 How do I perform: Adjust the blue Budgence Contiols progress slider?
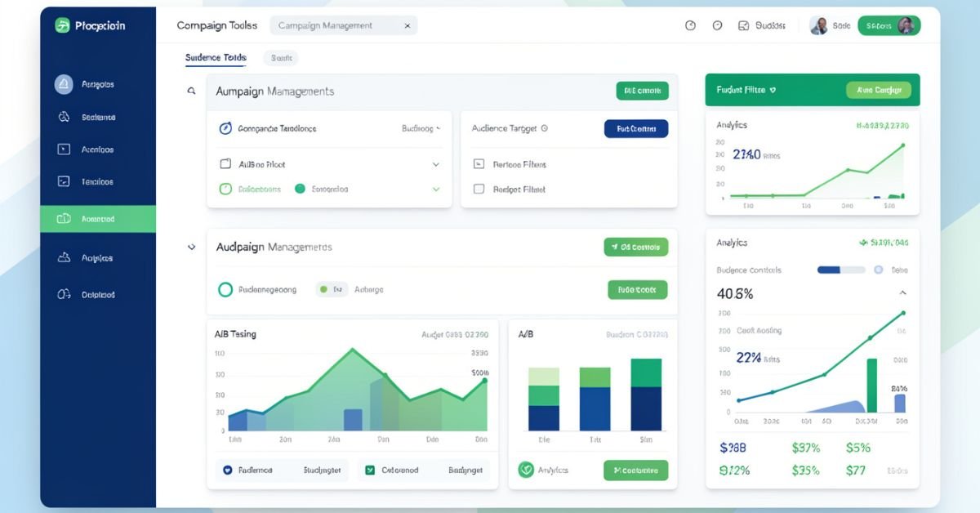click(x=841, y=270)
